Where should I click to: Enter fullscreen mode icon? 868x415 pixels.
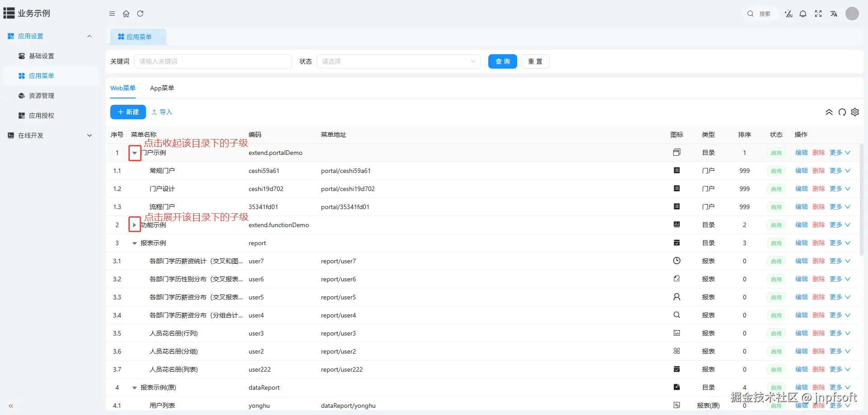tap(818, 14)
